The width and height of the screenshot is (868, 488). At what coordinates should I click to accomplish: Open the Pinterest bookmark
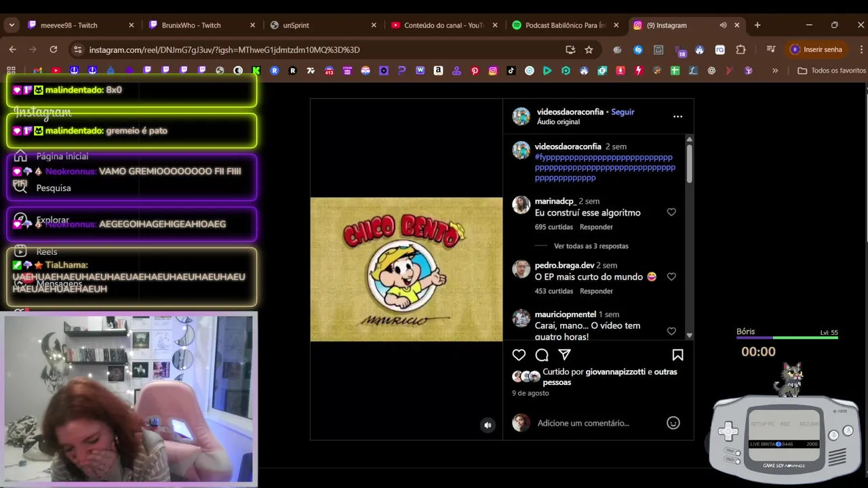coord(475,70)
